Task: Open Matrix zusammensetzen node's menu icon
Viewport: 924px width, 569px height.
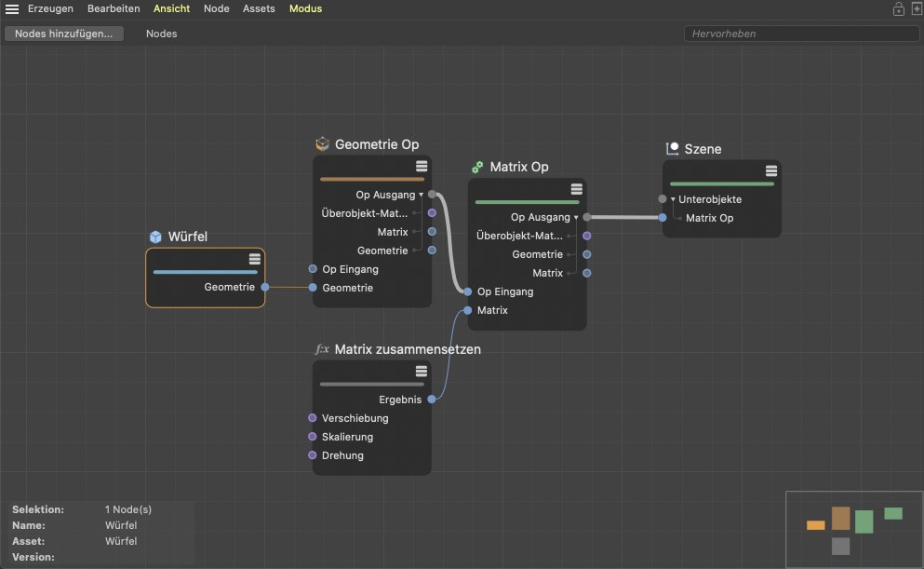Action: (x=422, y=371)
